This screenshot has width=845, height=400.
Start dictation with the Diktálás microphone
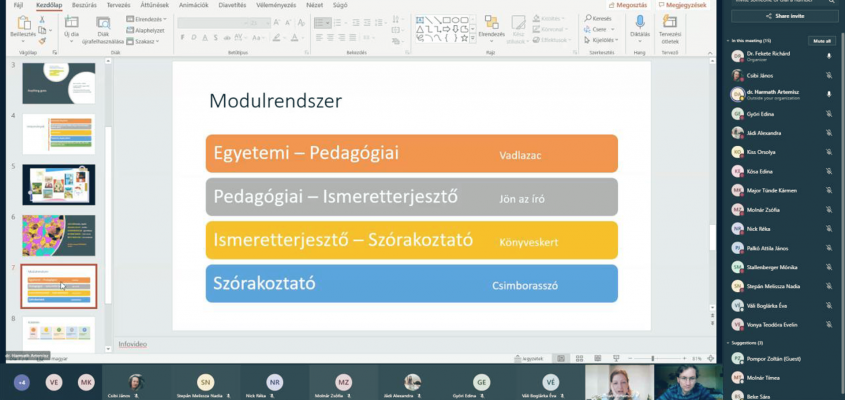tap(641, 25)
